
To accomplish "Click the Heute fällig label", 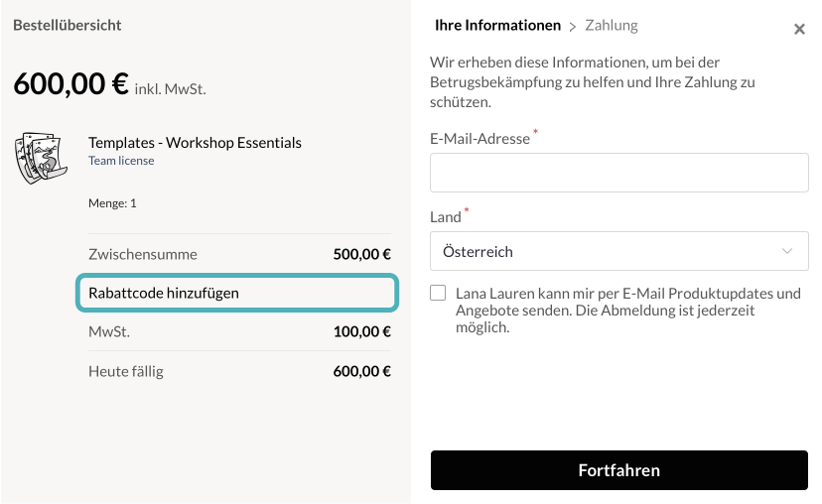I will click(x=126, y=371).
